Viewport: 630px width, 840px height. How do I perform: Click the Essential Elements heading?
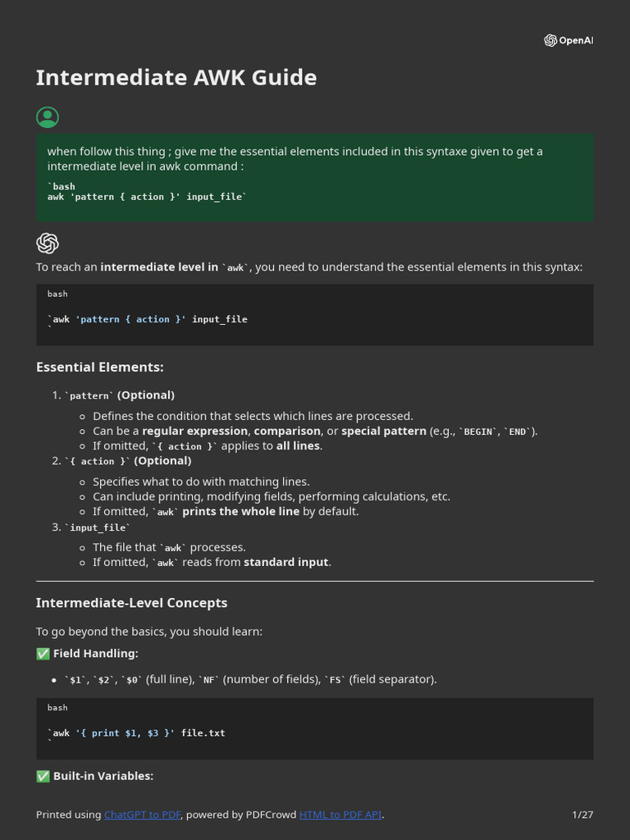point(100,367)
